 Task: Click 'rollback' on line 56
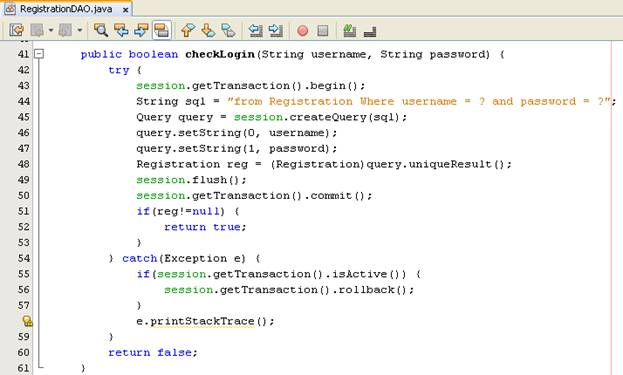click(366, 290)
